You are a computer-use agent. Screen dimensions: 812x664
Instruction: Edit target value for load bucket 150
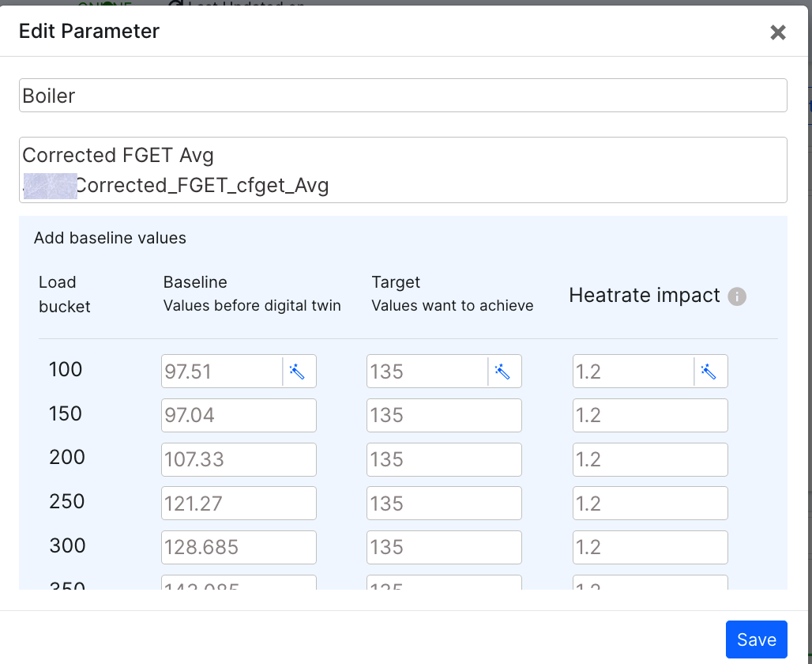(x=445, y=415)
